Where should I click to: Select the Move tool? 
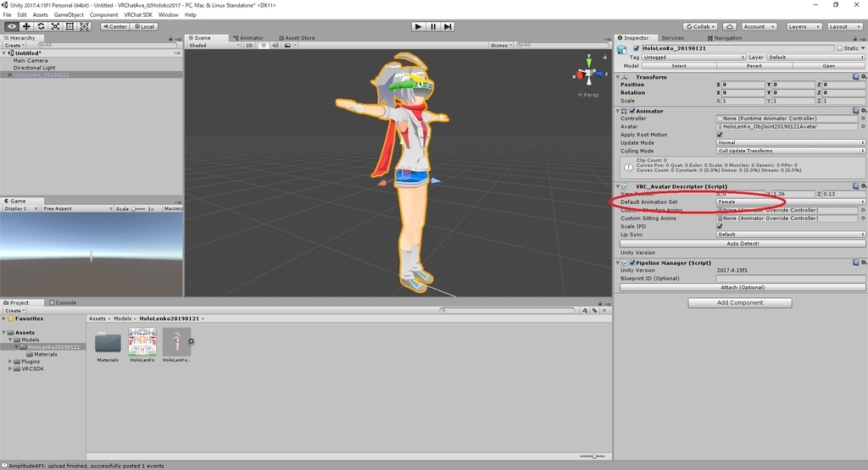tap(26, 26)
